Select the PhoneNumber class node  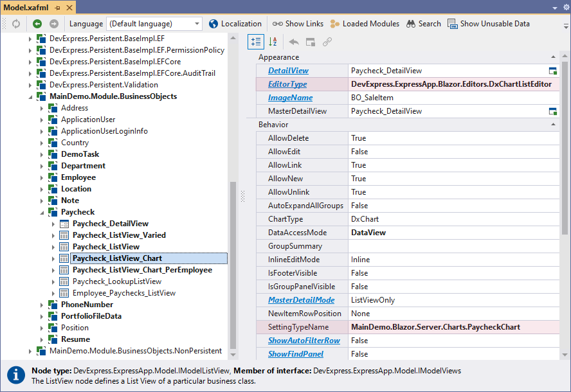point(87,305)
